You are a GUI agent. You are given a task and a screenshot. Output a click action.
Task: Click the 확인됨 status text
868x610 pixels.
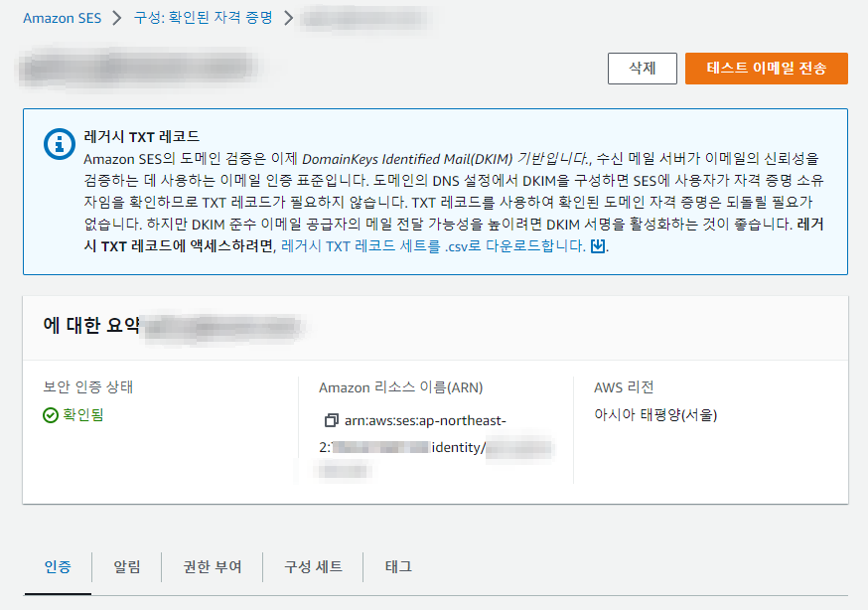pos(83,414)
